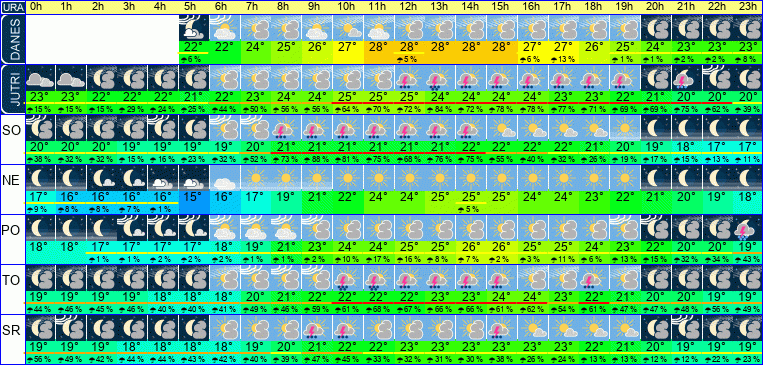This screenshot has width=763, height=365.
Task: Select the overcast cloud icon for NE 6h
Action: (225, 177)
